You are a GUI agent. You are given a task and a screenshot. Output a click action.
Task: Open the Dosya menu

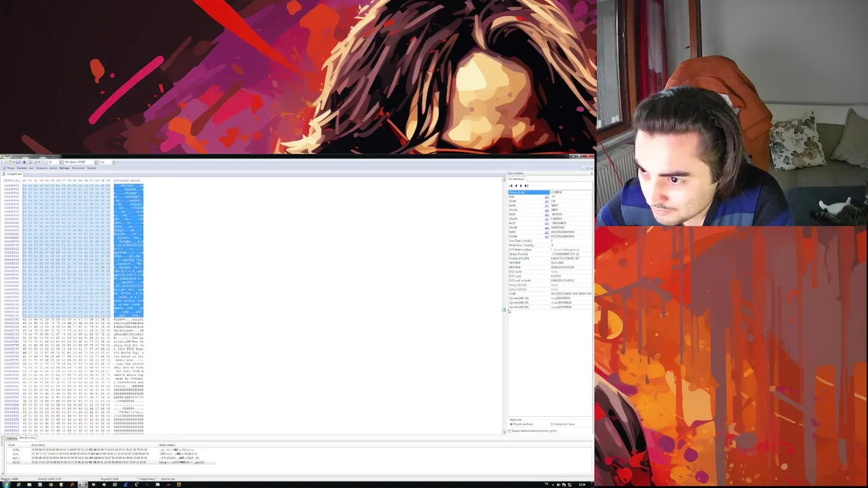11,168
